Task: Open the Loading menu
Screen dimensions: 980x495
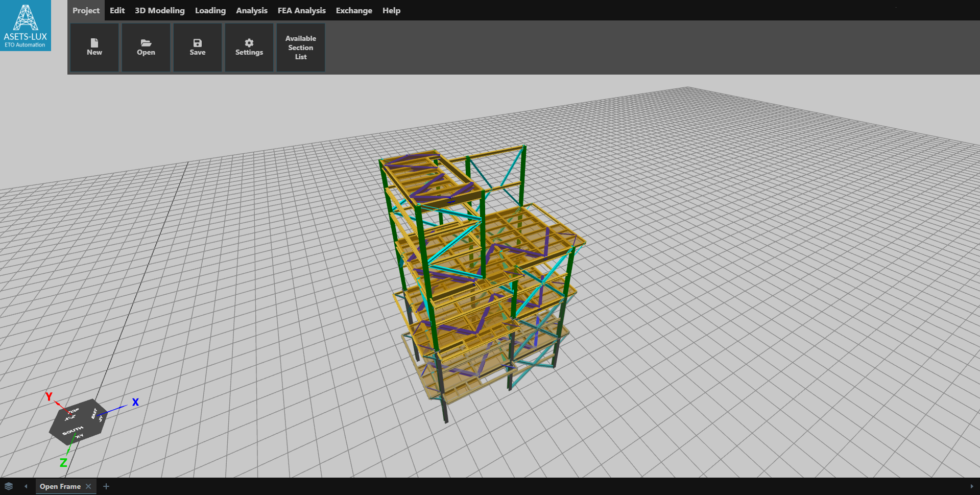Action: (210, 10)
